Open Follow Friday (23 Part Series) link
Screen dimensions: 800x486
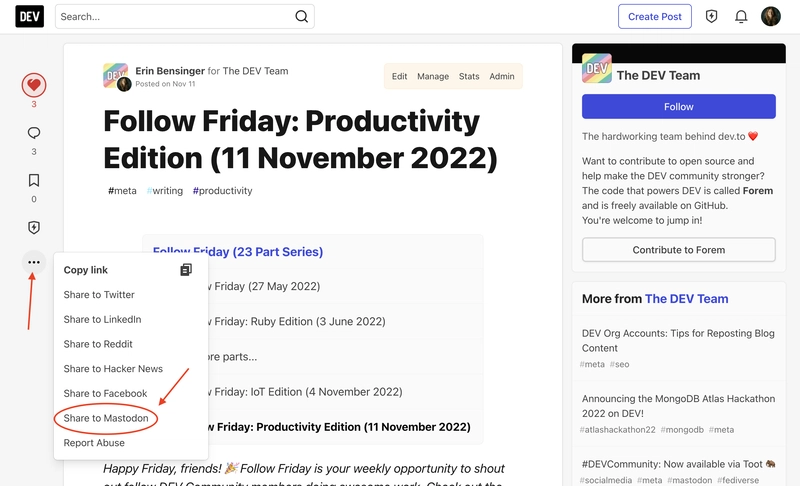point(238,251)
